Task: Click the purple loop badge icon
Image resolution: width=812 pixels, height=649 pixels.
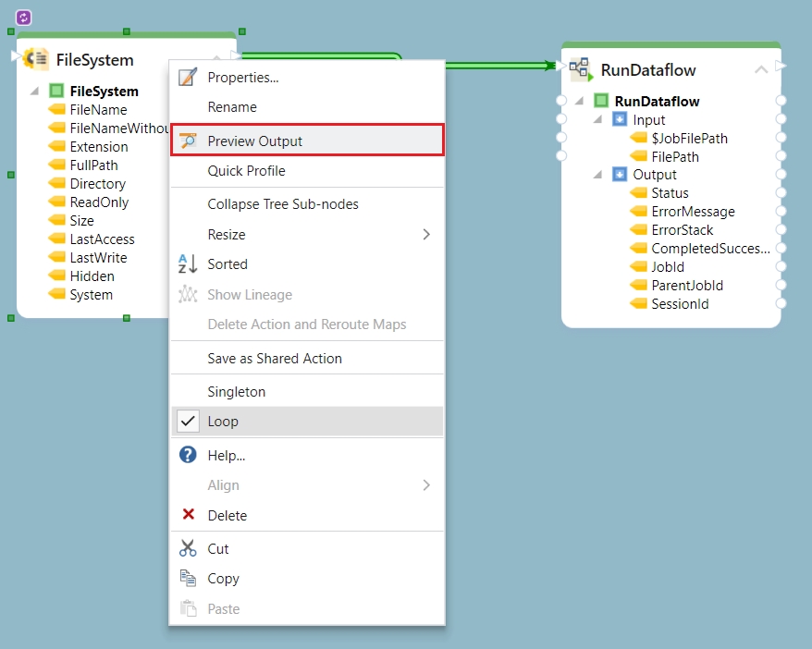Action: (24, 18)
